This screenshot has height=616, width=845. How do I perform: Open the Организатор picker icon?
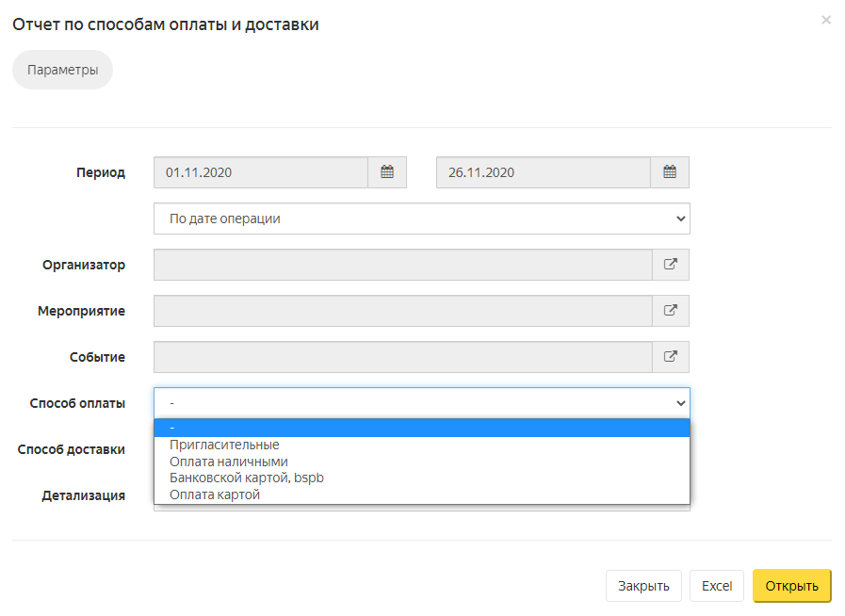pyautogui.click(x=671, y=265)
